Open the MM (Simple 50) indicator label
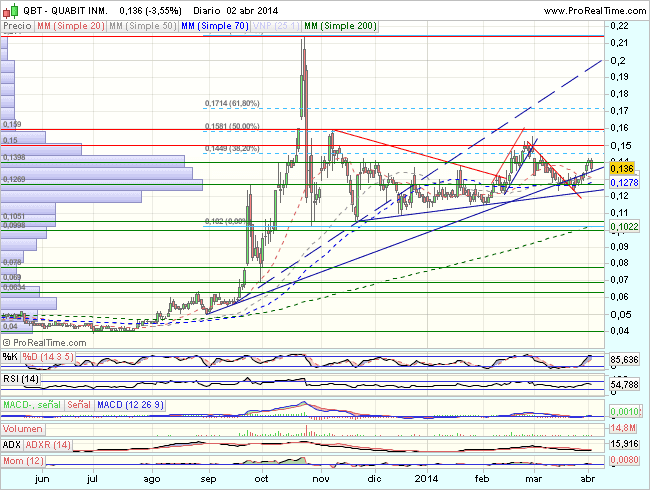Image resolution: width=650 pixels, height=490 pixels. click(142, 26)
